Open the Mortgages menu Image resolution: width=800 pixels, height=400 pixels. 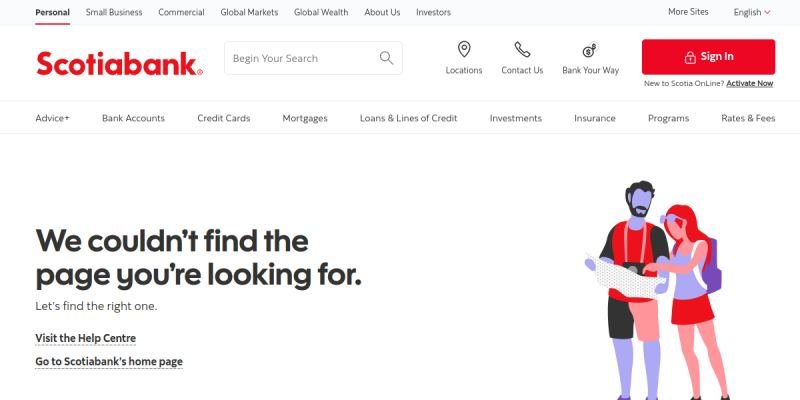click(x=305, y=118)
